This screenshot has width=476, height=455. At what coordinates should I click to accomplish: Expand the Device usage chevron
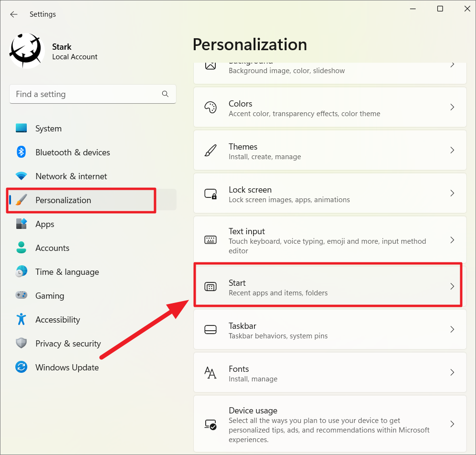click(453, 424)
